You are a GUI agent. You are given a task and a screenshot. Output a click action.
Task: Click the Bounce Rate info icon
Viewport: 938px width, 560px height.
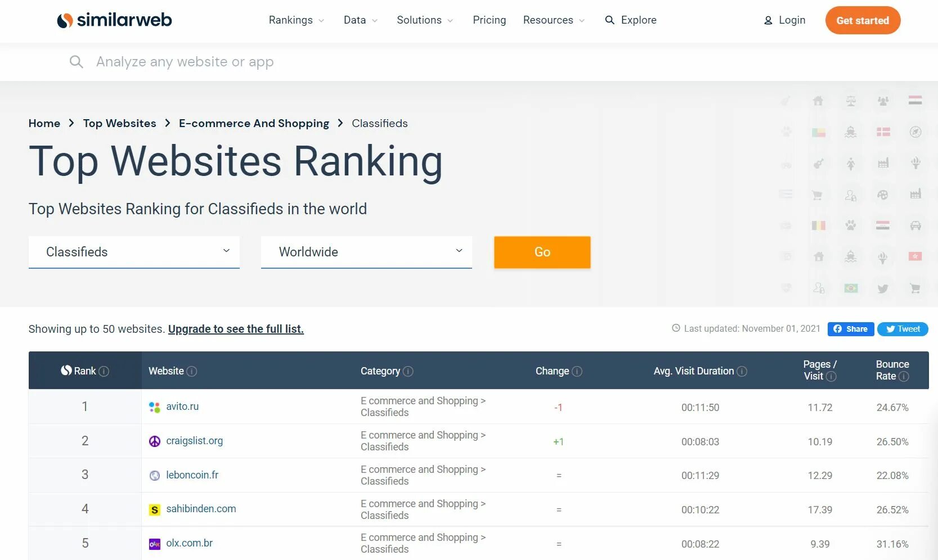pyautogui.click(x=904, y=376)
